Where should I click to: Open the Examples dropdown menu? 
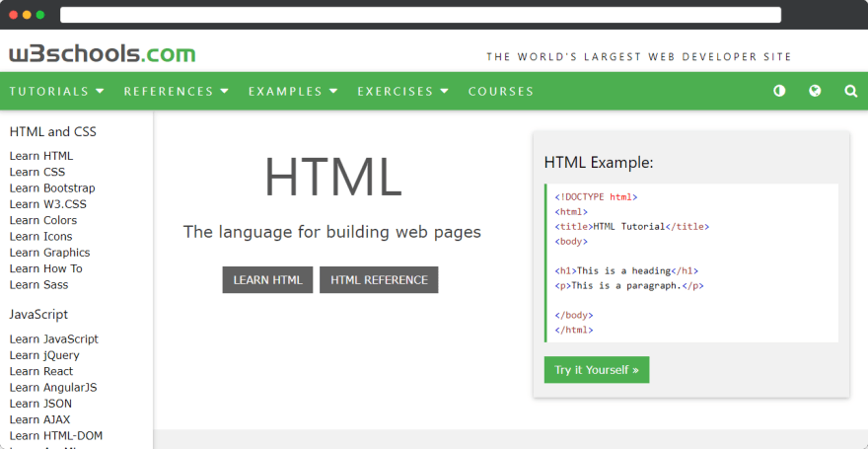(293, 92)
